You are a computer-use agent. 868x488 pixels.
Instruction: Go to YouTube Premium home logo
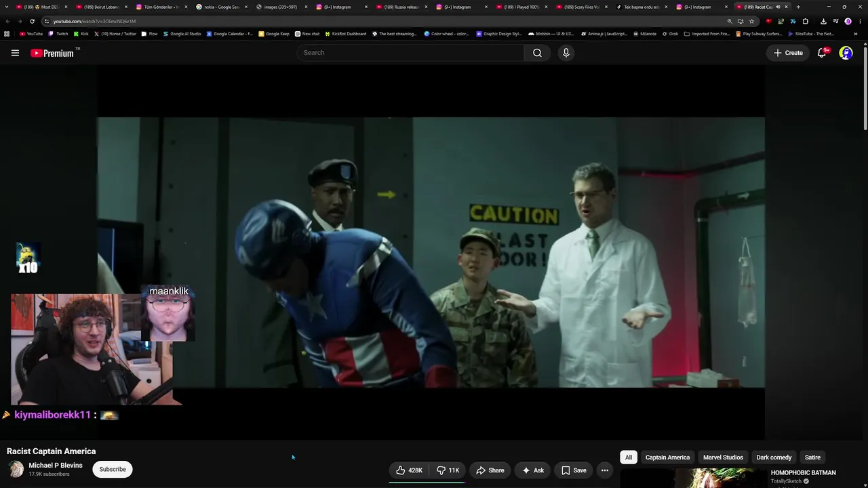pos(52,53)
